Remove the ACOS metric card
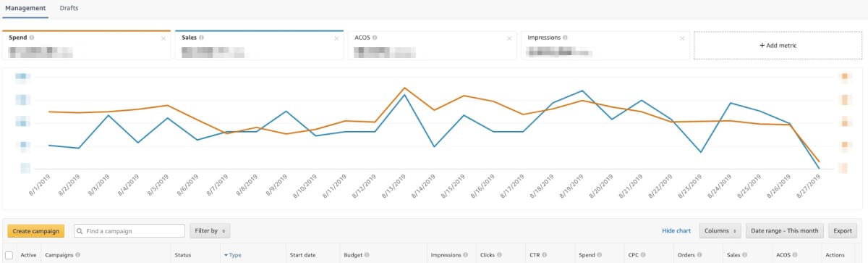This screenshot has height=263, width=868. 509,38
